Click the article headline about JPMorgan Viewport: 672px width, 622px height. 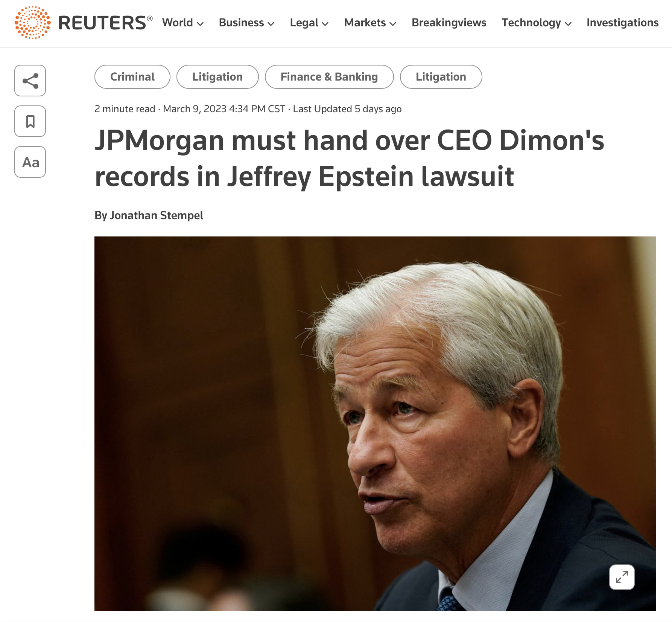pos(349,158)
